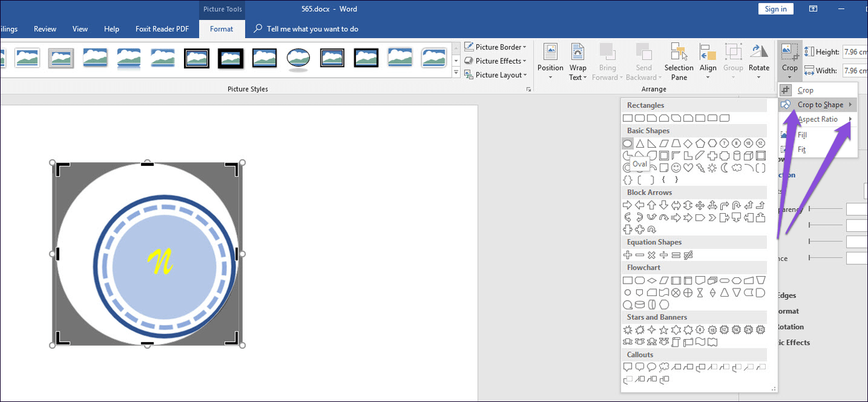
Task: Switch to the Review tab
Action: pyautogui.click(x=45, y=29)
